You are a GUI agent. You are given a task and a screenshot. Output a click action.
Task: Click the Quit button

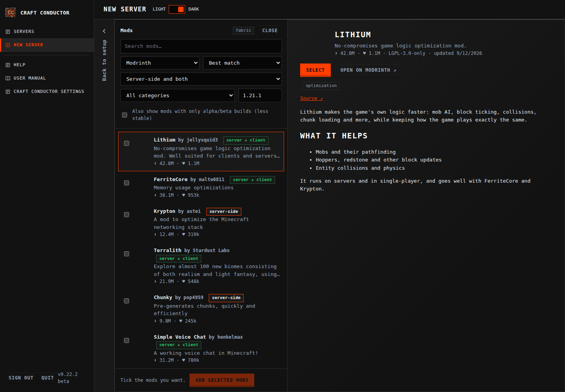click(x=47, y=378)
